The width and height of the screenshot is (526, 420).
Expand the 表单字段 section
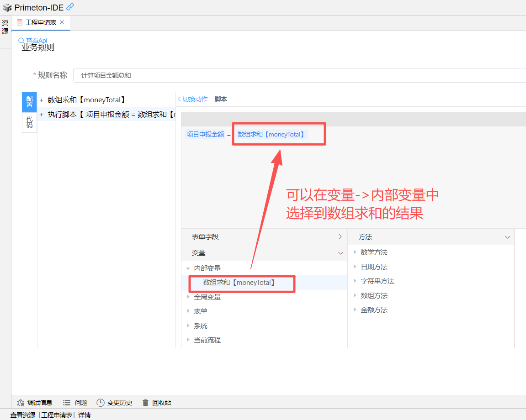[340, 237]
